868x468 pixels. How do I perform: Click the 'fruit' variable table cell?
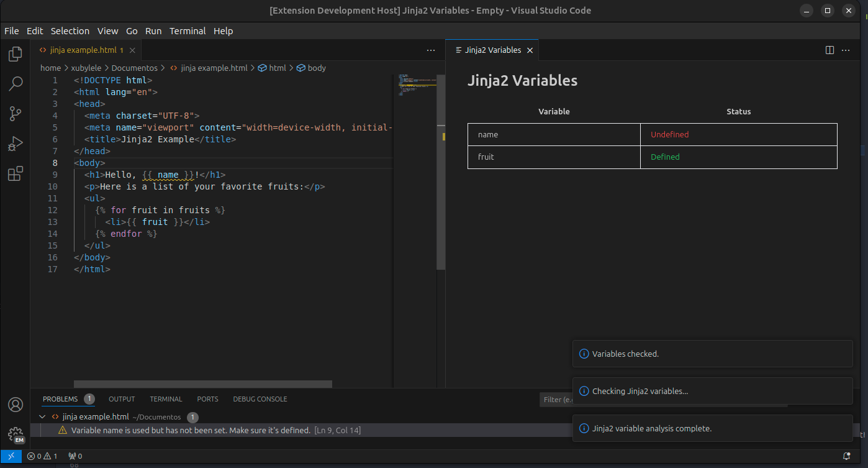point(554,157)
